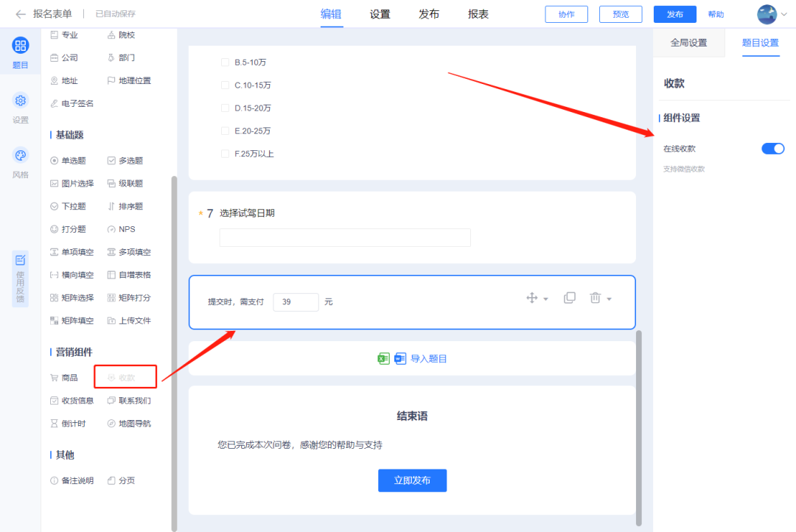Add a 打分题 question
This screenshot has height=532, width=796.
click(68, 229)
